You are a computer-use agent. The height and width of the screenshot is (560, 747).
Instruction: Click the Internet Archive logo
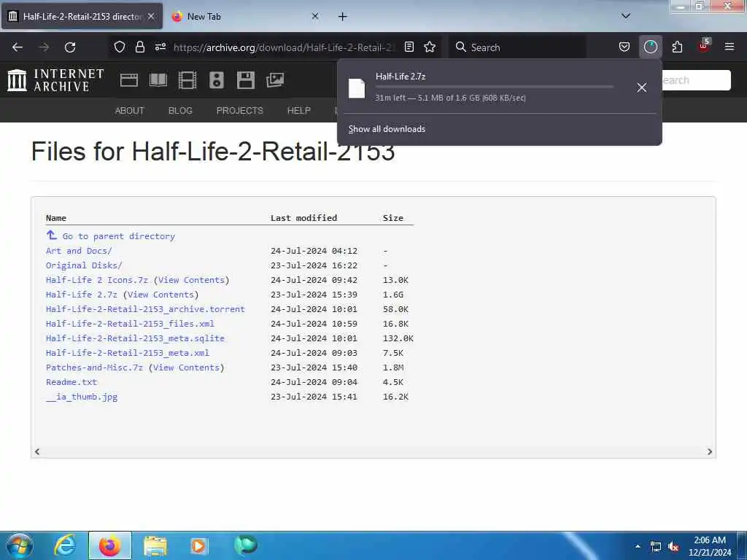tap(56, 80)
